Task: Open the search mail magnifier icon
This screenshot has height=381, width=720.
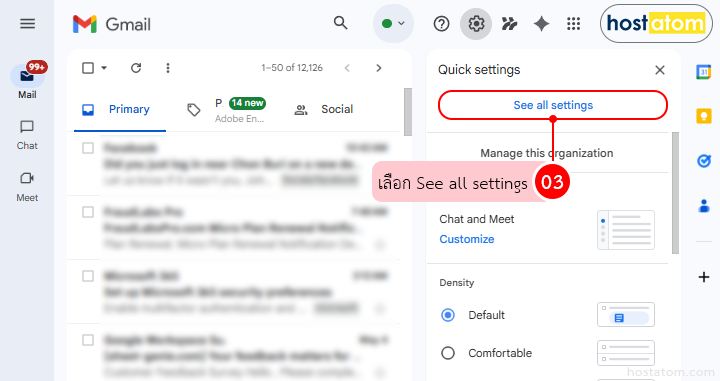Action: tap(340, 22)
